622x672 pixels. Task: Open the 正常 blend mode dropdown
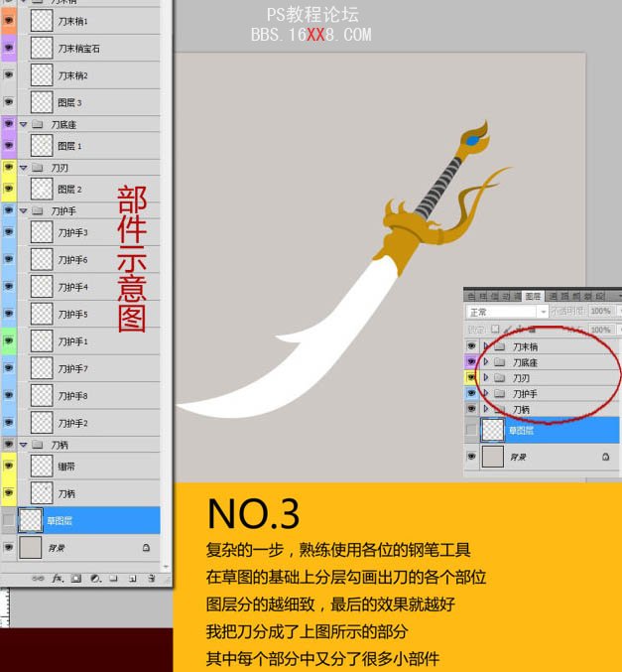507,312
